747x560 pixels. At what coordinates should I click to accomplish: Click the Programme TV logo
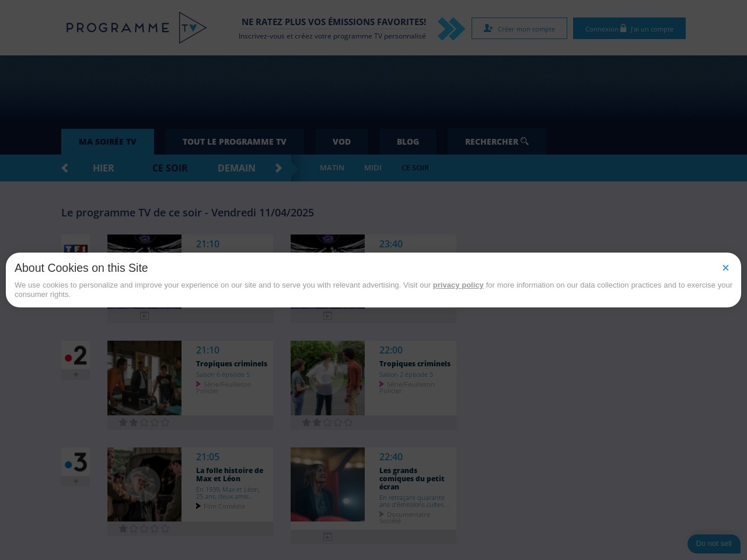click(x=137, y=27)
